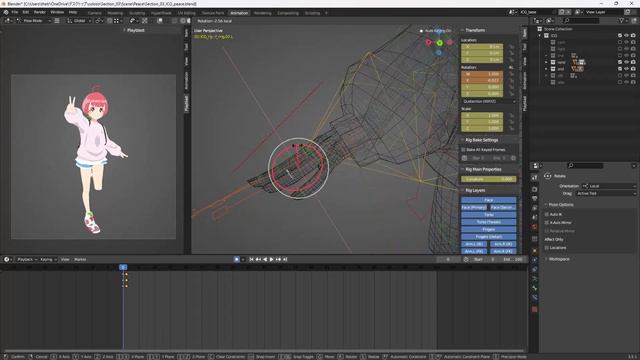Viewport: 640px width, 360px height.
Task: Toggle viewport visibility eye of ICG collection
Action: coord(627,36)
